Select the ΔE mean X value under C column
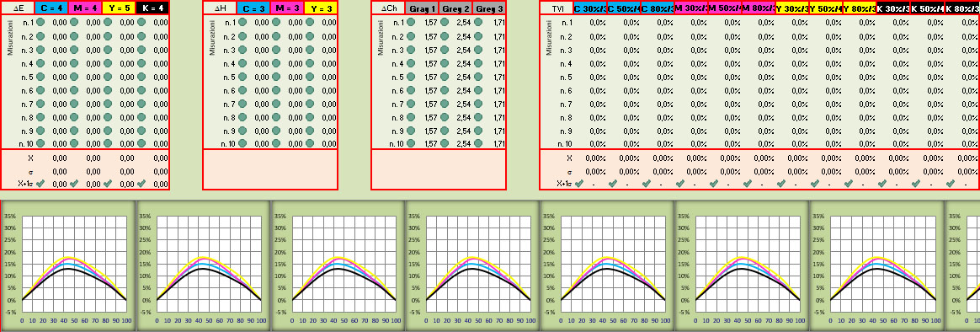 click(60, 158)
